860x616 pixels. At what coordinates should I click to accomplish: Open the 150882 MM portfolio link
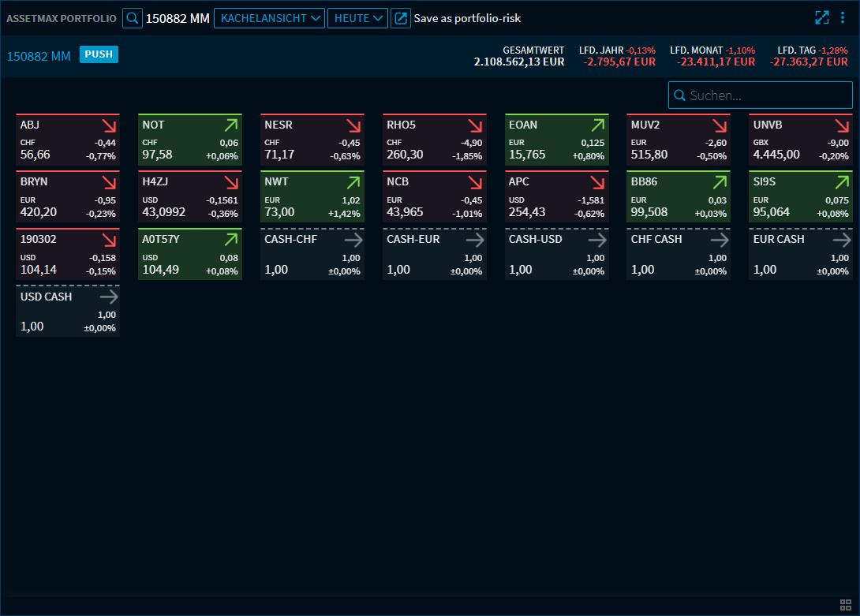(x=39, y=56)
